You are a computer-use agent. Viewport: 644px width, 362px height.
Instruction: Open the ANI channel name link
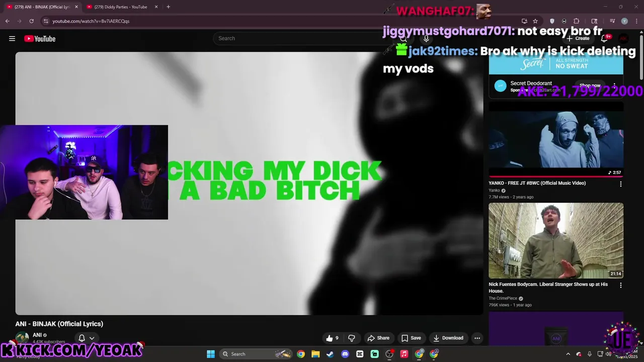[x=37, y=335]
